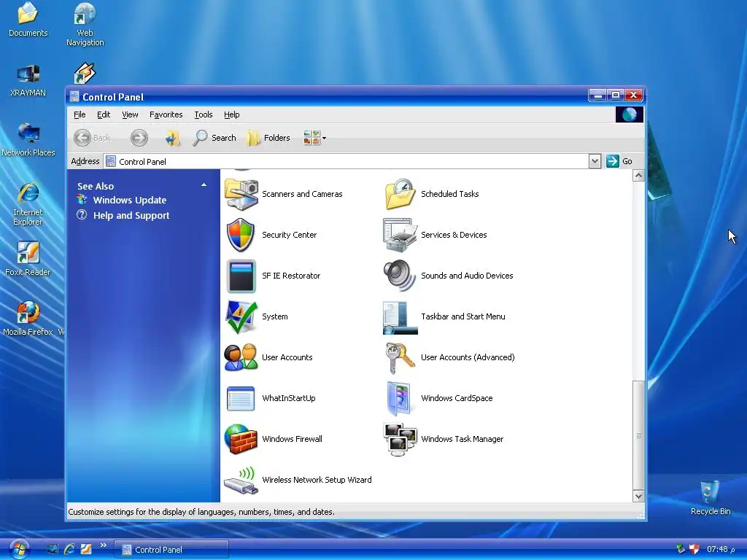Open Wireless Network Setup Wizard icon
Viewport: 747px width, 560px height.
(241, 480)
